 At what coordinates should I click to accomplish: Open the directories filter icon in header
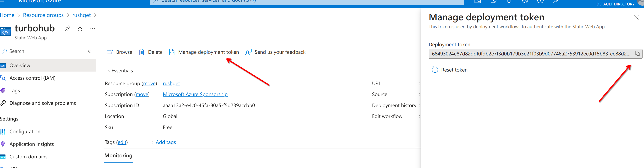tap(493, 1)
